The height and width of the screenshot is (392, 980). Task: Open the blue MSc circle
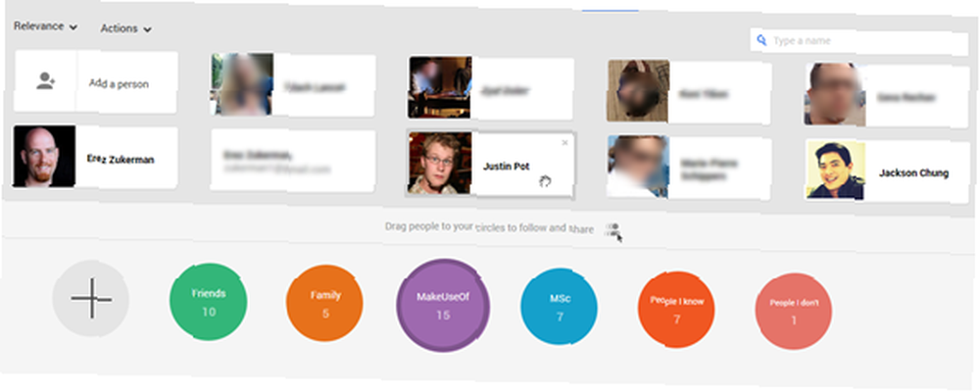coord(559,308)
